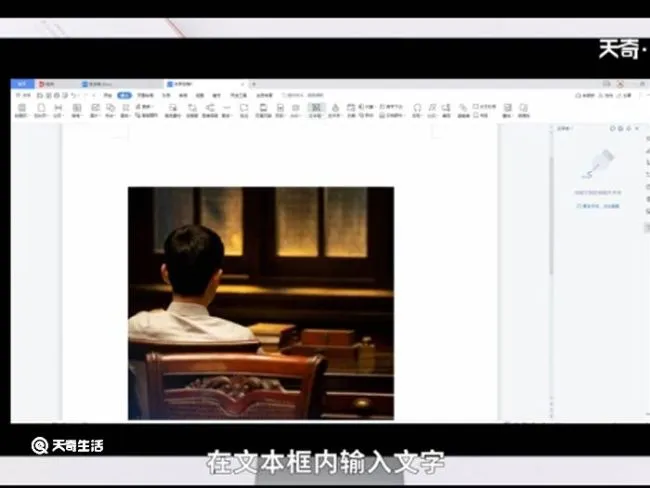Expand the More items dropdown in the ribbon
Screen dimensions: 650x488
[x=226, y=111]
